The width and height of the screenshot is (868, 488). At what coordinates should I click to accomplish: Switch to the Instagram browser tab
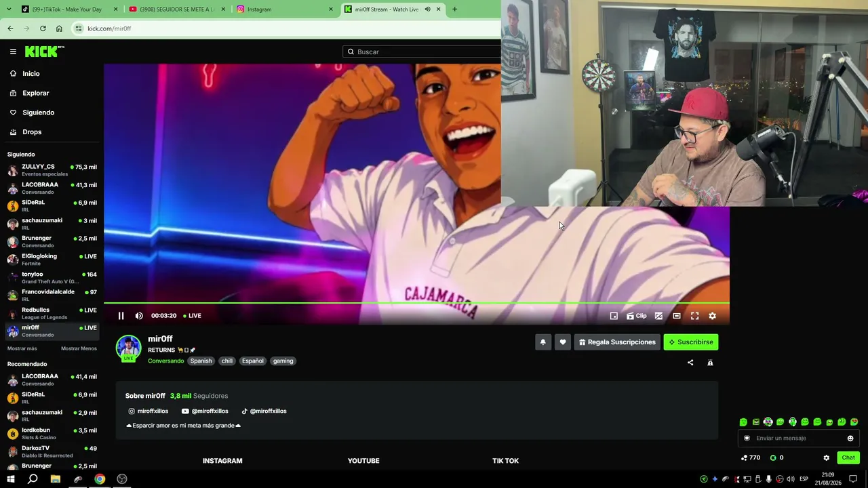pyautogui.click(x=285, y=9)
